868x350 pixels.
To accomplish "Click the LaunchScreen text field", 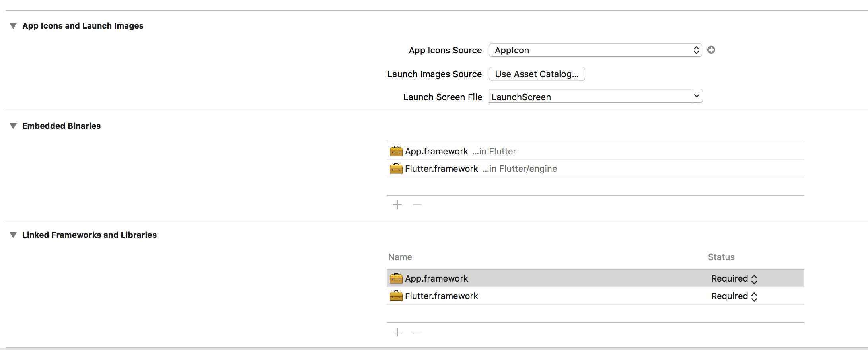I will (590, 97).
